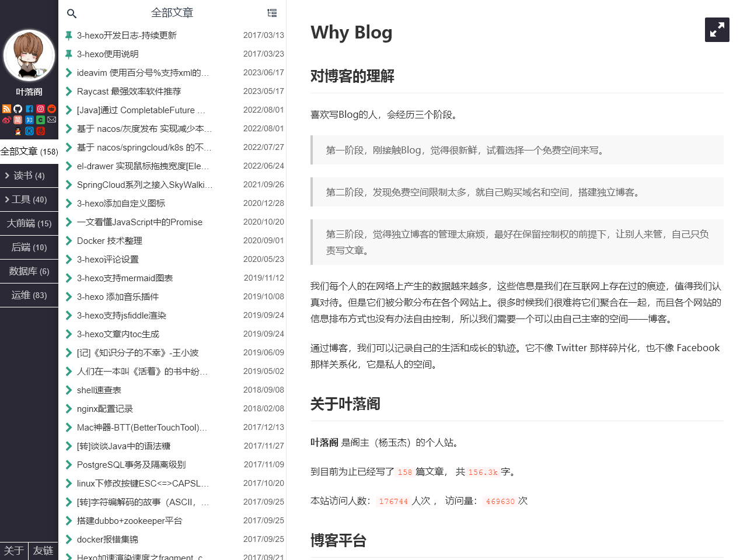Open article [转]字符编解码的故事
This screenshot has height=560, width=747.
(143, 502)
